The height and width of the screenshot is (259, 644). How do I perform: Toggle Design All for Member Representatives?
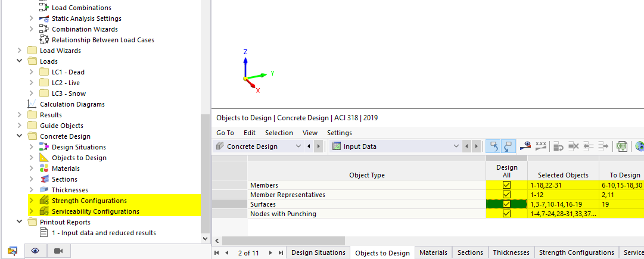pyautogui.click(x=506, y=195)
